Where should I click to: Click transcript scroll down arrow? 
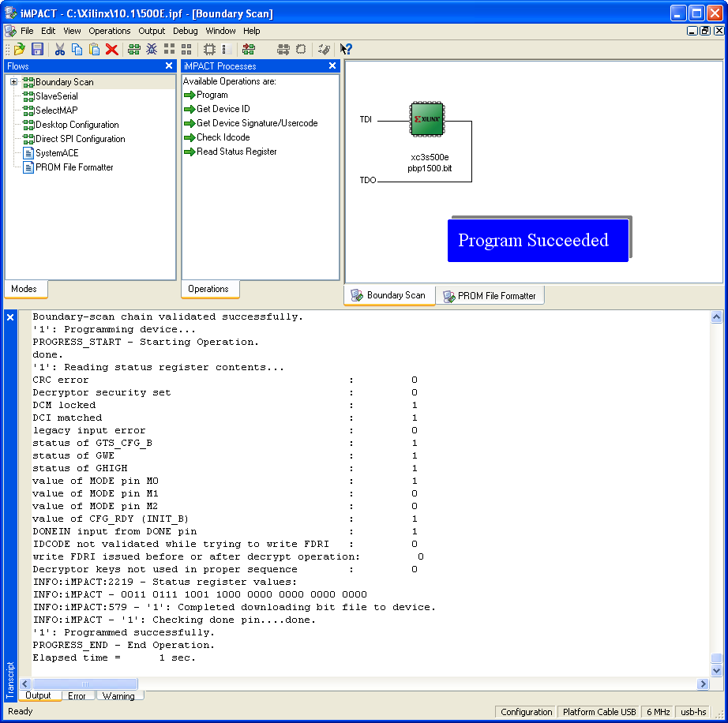pyautogui.click(x=716, y=671)
